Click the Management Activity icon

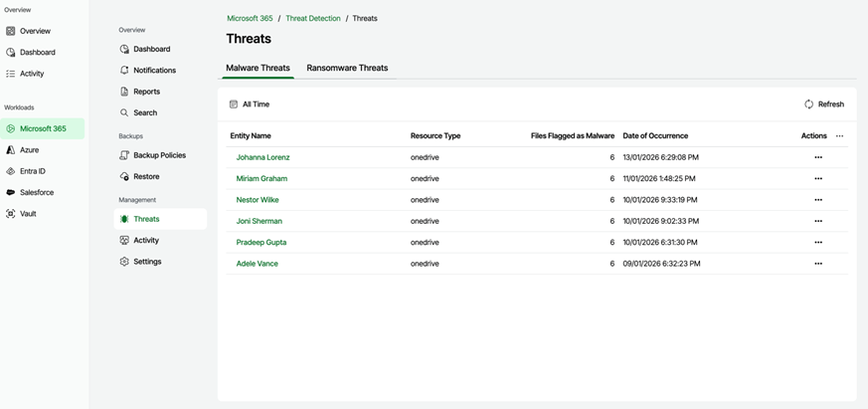124,240
